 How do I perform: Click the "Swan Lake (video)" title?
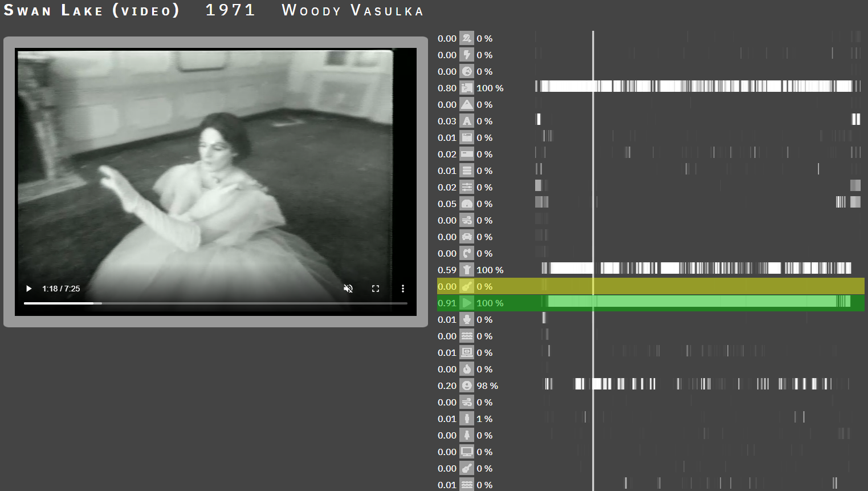click(x=92, y=11)
